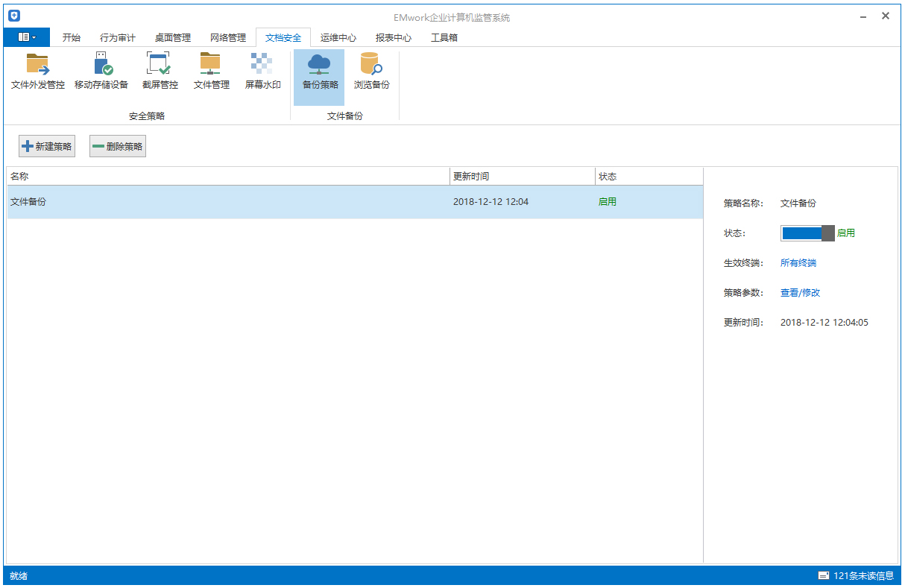Select the 文件备份 policy row
The image size is (905, 588).
pos(224,202)
